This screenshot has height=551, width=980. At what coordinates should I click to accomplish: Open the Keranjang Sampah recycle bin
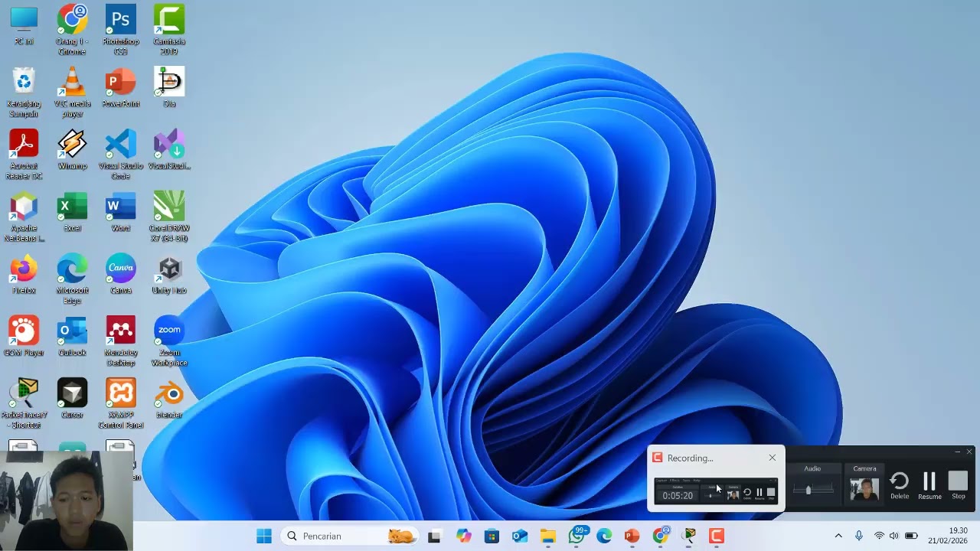click(x=24, y=92)
